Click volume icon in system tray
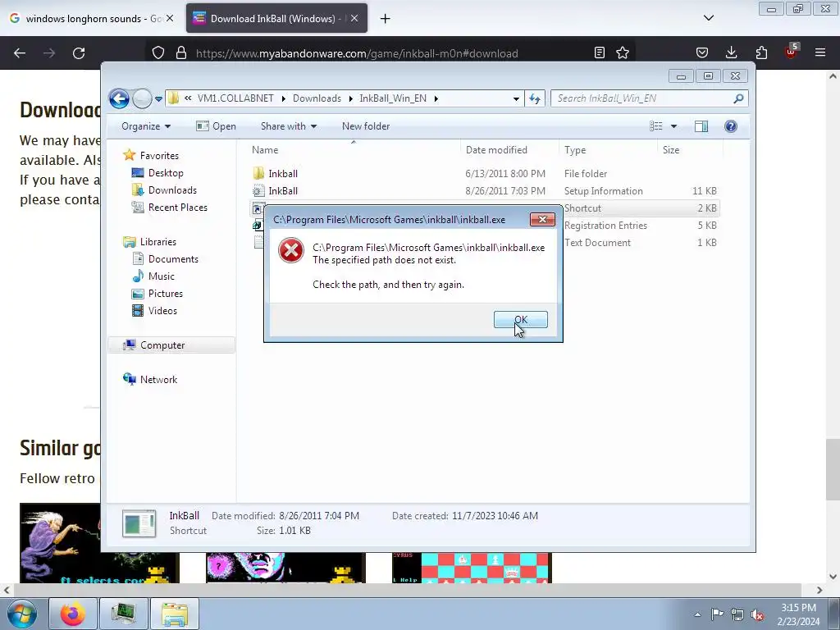 757,615
